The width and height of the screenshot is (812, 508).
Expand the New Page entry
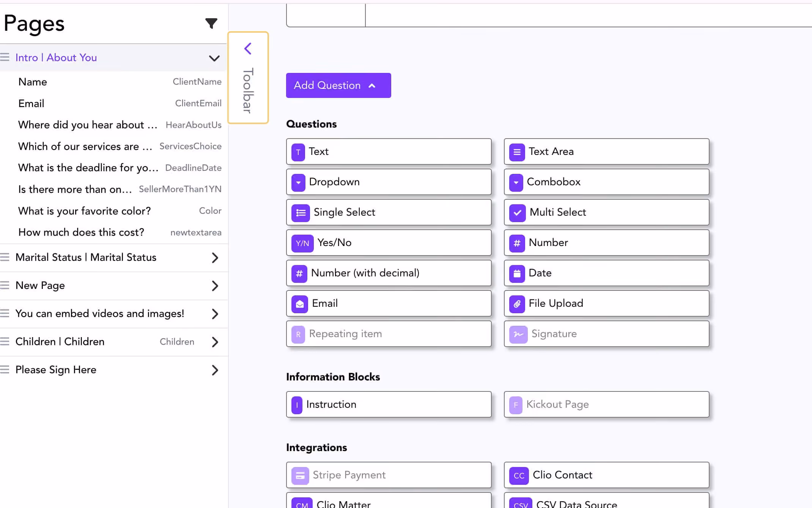pyautogui.click(x=215, y=286)
